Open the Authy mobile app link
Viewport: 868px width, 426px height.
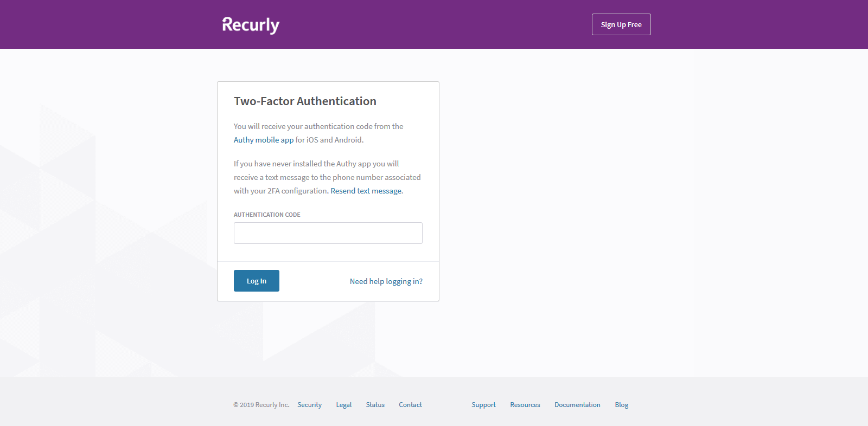coord(264,140)
